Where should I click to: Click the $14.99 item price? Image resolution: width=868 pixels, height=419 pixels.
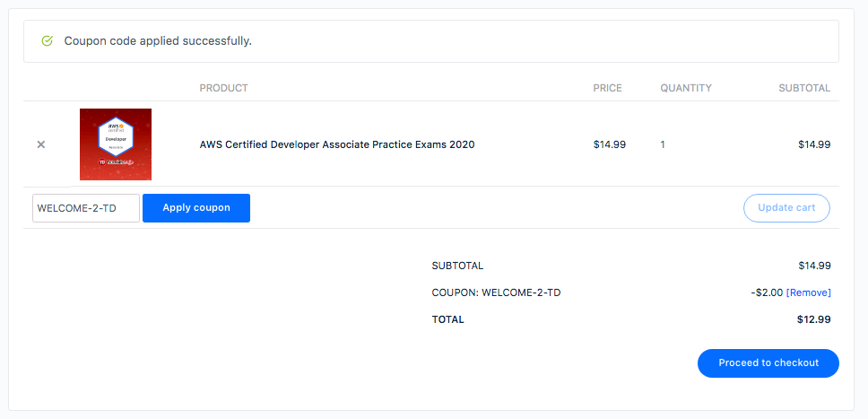tap(610, 144)
